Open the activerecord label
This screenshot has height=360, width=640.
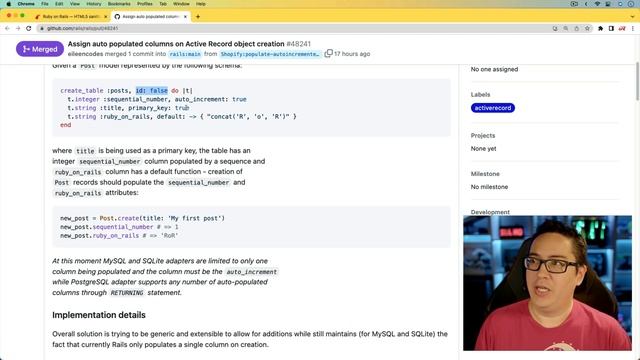493,108
